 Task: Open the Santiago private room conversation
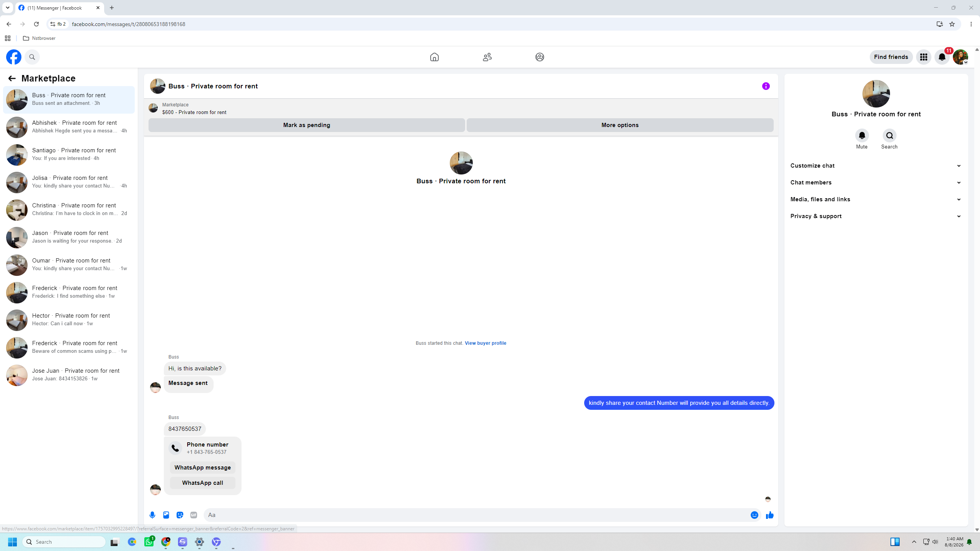69,155
